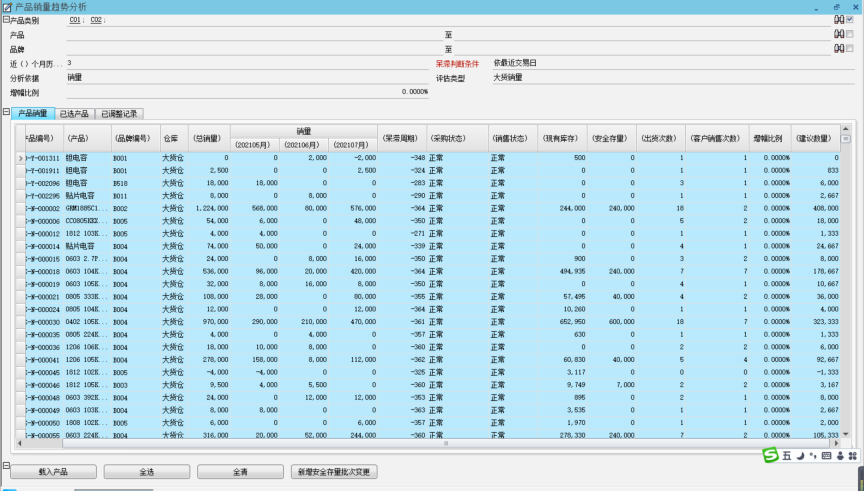Switch to the 已调整记录 tab

coord(118,114)
